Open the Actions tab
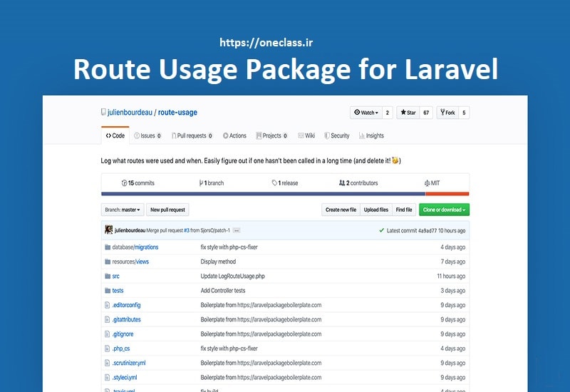 [x=234, y=135]
